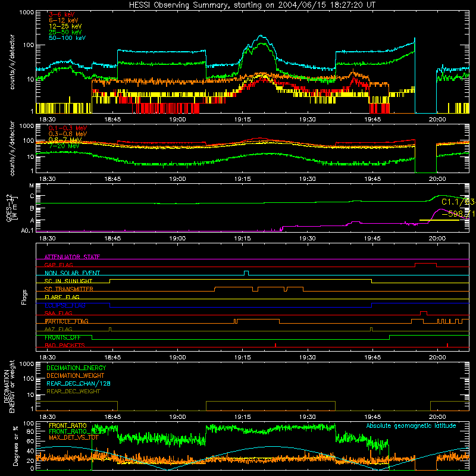The image size is (476, 476).
Task: Click the 19:45 time label under the MeV panel
Action: [x=372, y=179]
